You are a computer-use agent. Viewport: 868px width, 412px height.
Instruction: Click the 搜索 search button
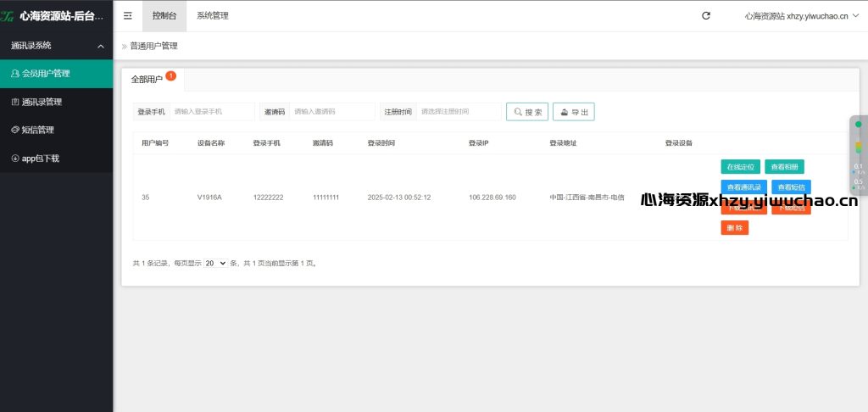(527, 112)
